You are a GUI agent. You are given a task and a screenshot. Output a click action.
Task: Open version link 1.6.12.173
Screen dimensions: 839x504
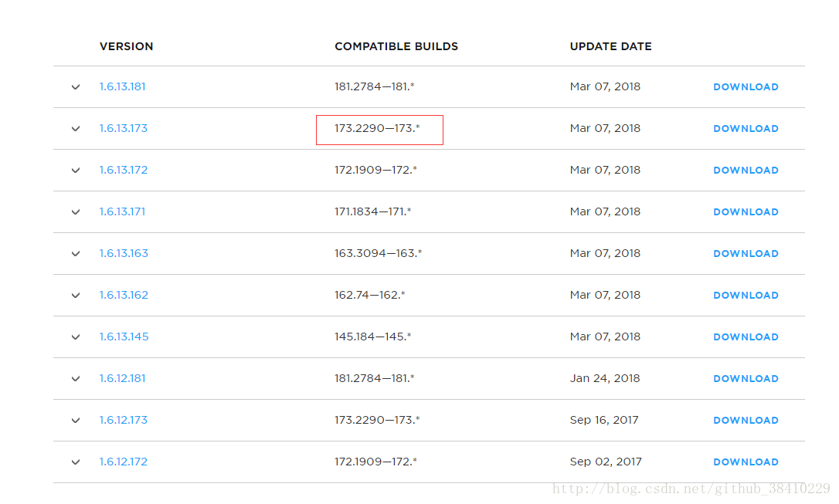(x=124, y=420)
